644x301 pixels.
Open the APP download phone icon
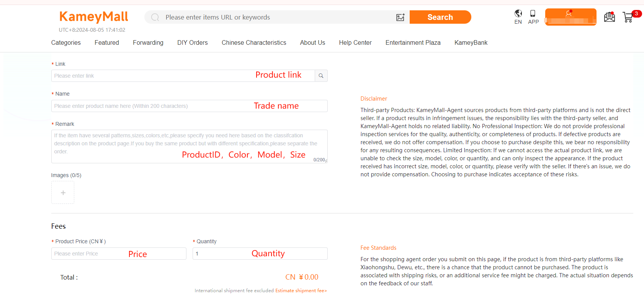point(533,17)
